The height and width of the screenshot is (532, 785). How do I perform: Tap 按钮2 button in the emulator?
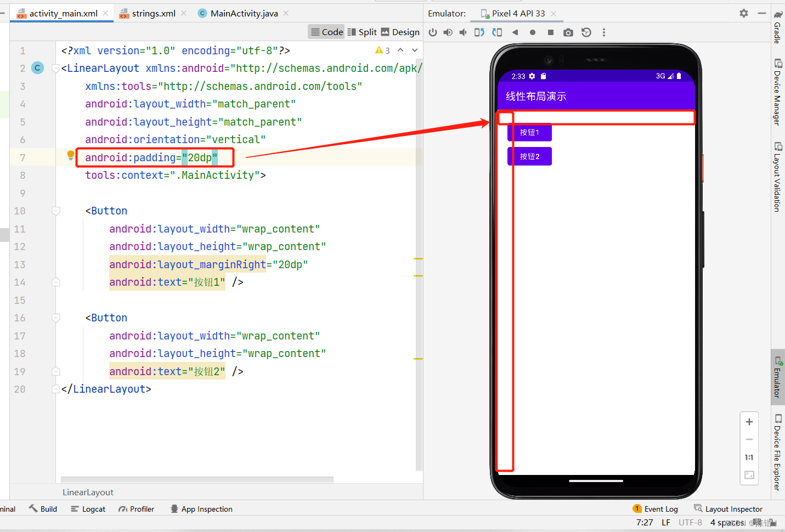click(529, 156)
